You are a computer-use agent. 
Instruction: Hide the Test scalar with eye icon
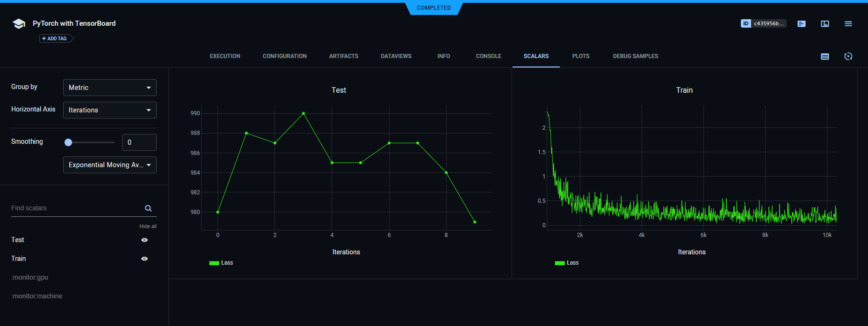(145, 240)
